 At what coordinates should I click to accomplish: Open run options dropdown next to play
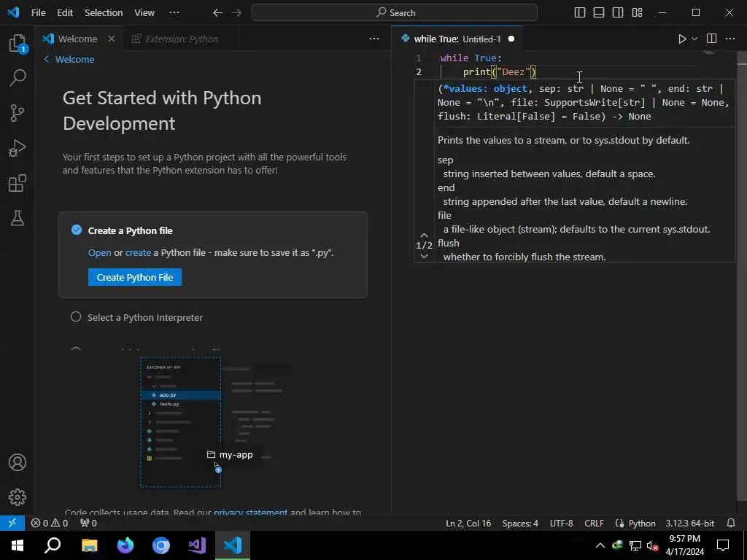click(x=694, y=39)
